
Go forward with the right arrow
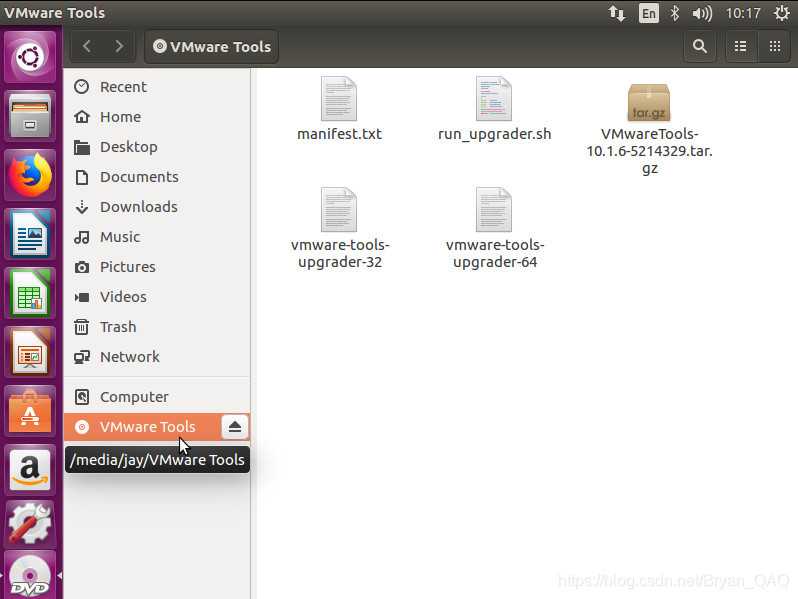(119, 47)
